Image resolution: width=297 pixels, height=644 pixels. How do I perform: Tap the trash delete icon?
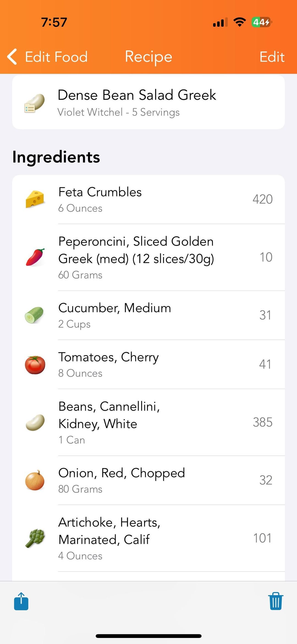point(276,601)
